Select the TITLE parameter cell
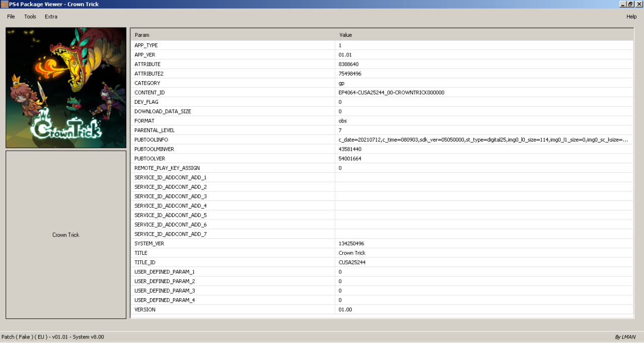Screen dimensions: 644x343 [x=232, y=253]
